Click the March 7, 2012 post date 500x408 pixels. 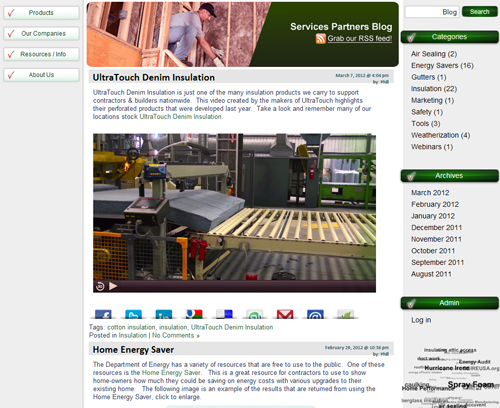(362, 75)
